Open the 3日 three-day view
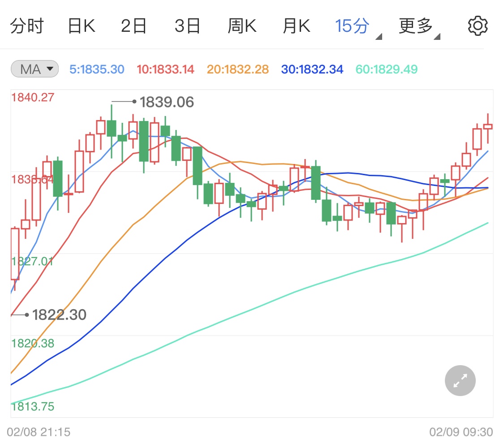Image resolution: width=504 pixels, height=444 pixels. point(187,26)
